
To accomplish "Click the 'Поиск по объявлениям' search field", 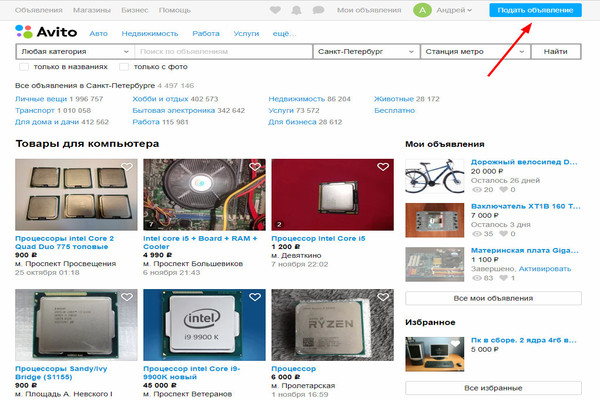I will click(x=223, y=51).
